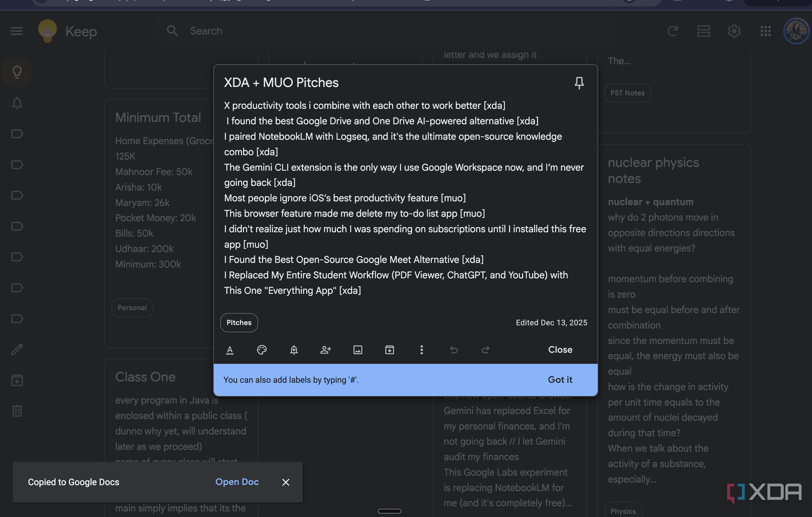Screen dimensions: 812x517
Task: Click Open Doc in the toast
Action: [237, 482]
